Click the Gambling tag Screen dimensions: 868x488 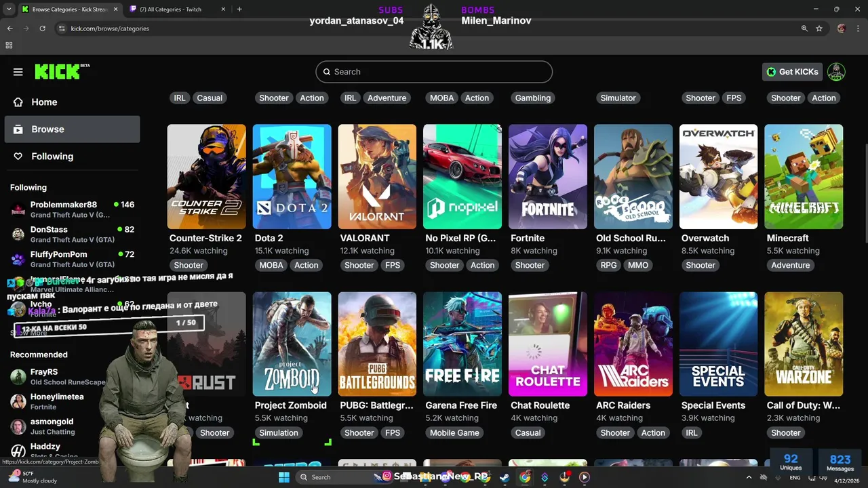click(533, 98)
